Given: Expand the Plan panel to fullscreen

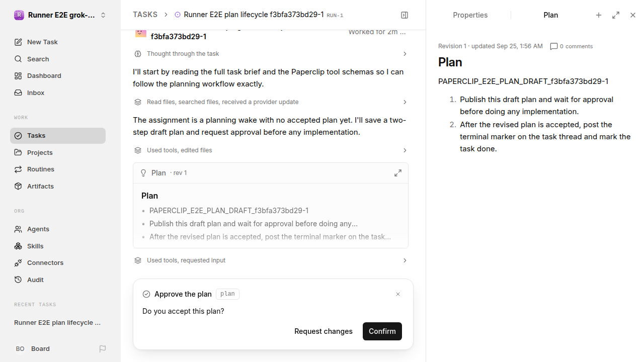Looking at the screenshot, I should [x=616, y=15].
